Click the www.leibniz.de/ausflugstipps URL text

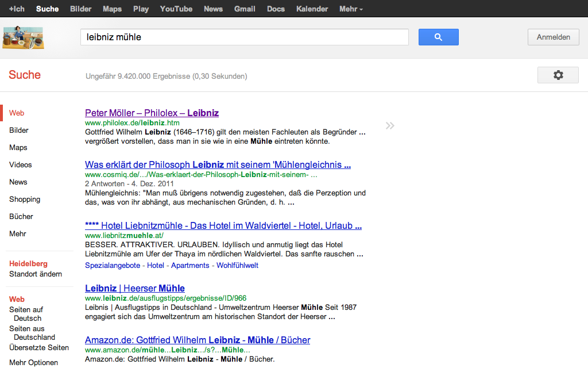[x=165, y=298]
